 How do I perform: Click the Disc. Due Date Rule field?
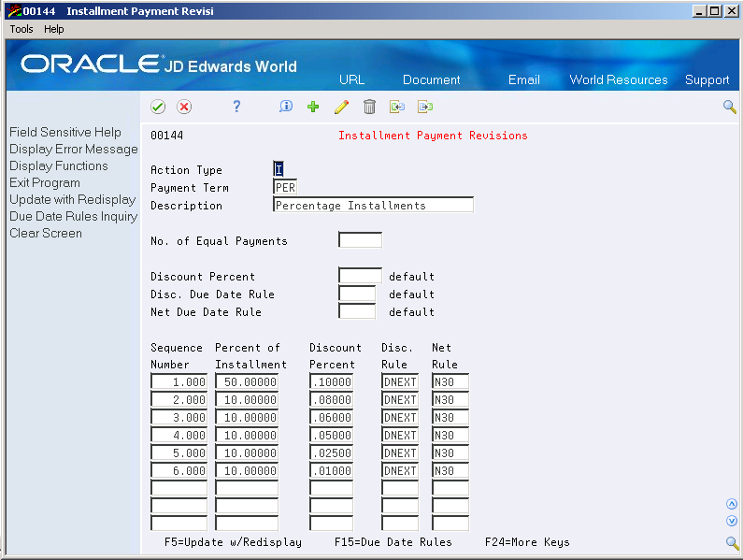click(357, 294)
